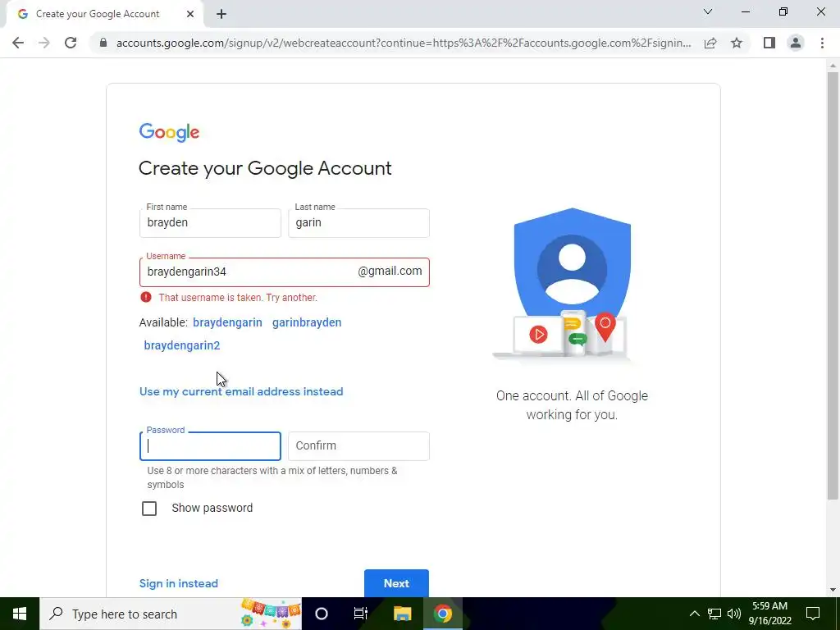Open network status tray icon
The height and width of the screenshot is (630, 840).
click(714, 614)
